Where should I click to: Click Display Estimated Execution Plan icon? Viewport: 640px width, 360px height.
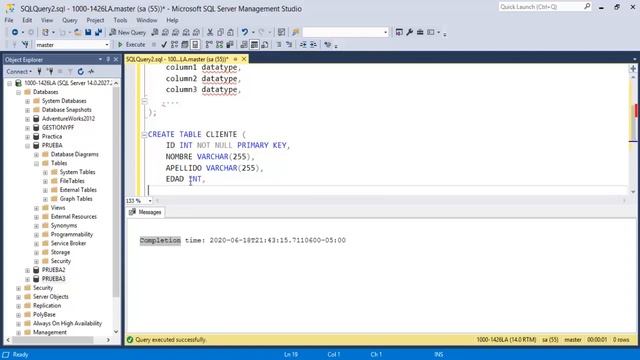pyautogui.click(x=175, y=44)
